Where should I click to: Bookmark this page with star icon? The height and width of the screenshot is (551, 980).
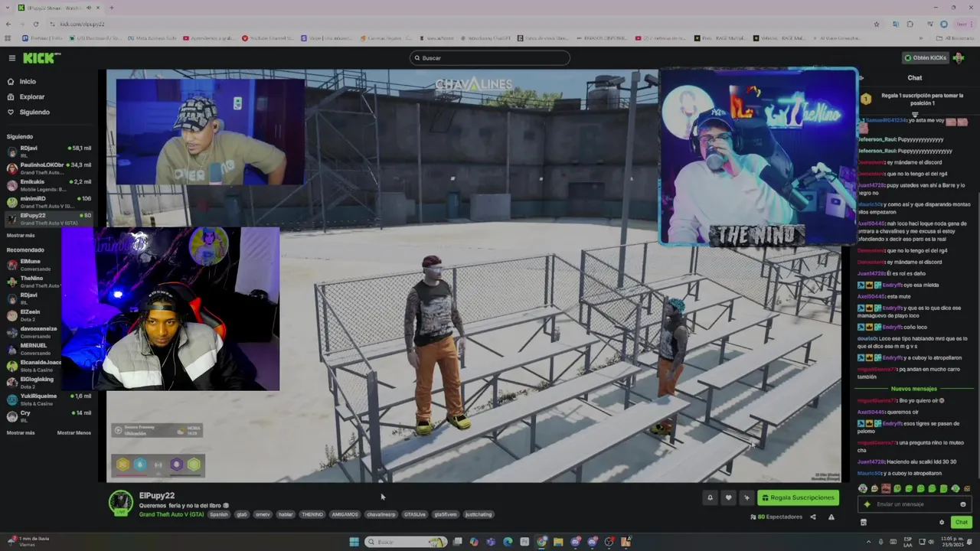877,24
